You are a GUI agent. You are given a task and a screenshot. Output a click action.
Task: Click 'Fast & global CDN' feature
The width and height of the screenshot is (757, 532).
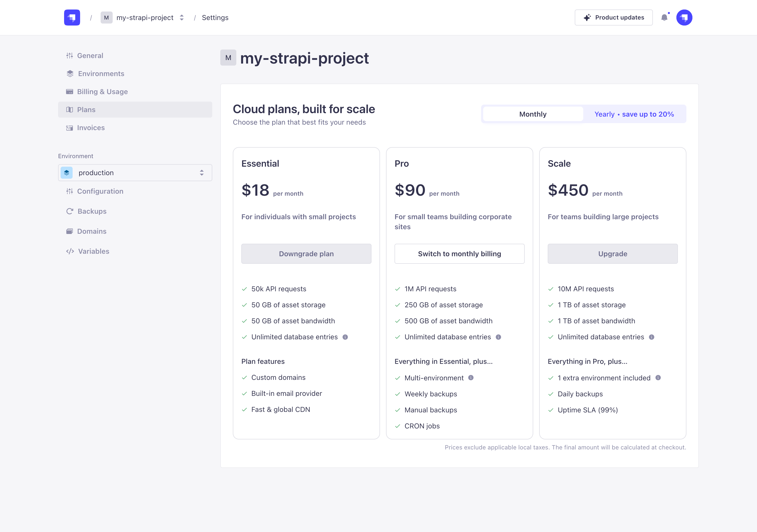coord(281,409)
